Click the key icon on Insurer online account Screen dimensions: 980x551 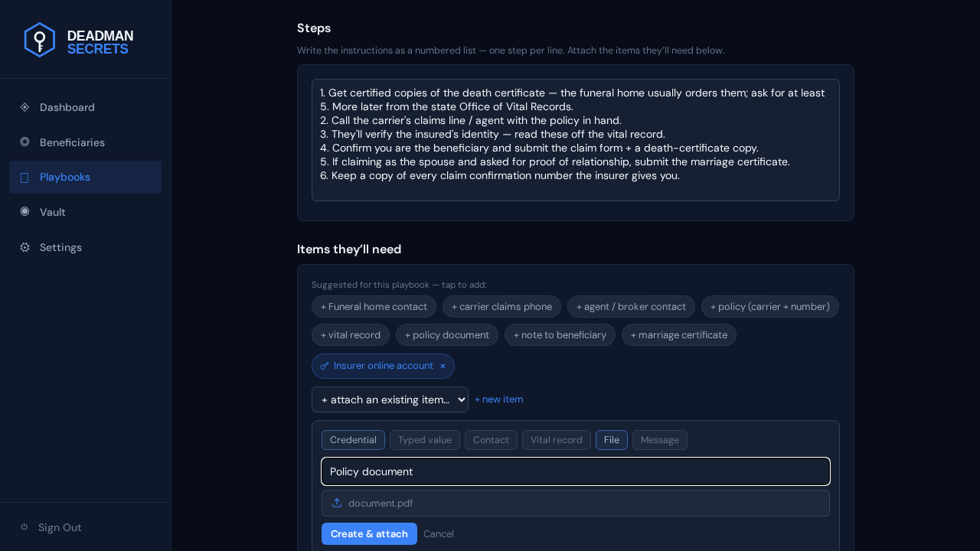tap(325, 366)
